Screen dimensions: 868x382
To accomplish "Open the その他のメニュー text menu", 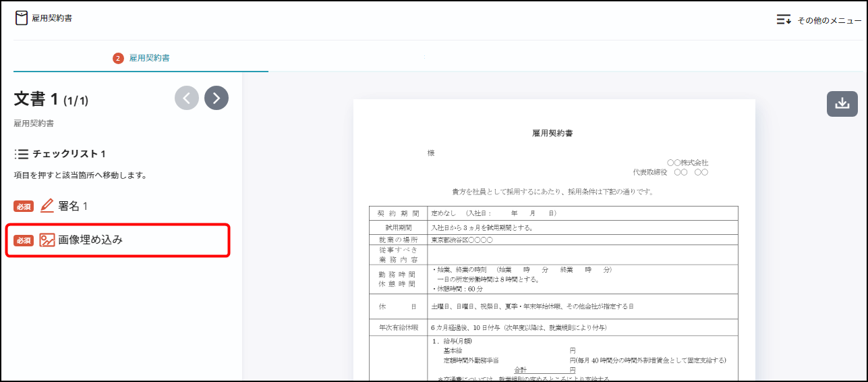I will [830, 20].
